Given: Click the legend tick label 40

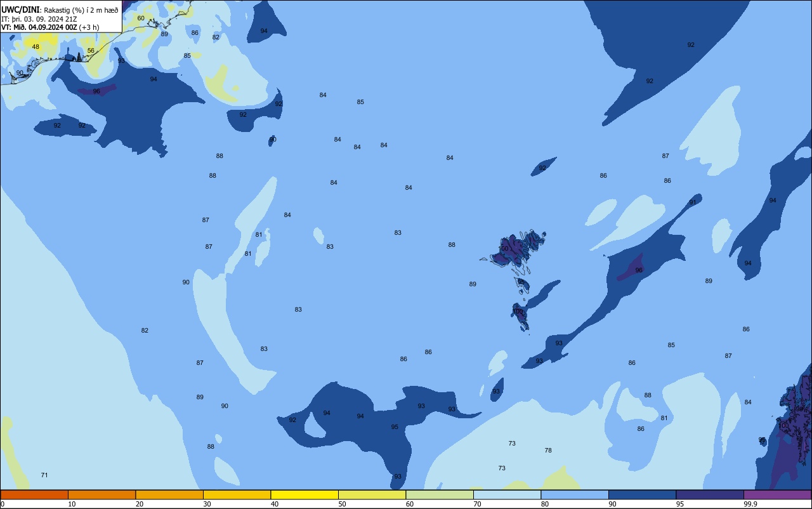Looking at the screenshot, I should coord(275,504).
